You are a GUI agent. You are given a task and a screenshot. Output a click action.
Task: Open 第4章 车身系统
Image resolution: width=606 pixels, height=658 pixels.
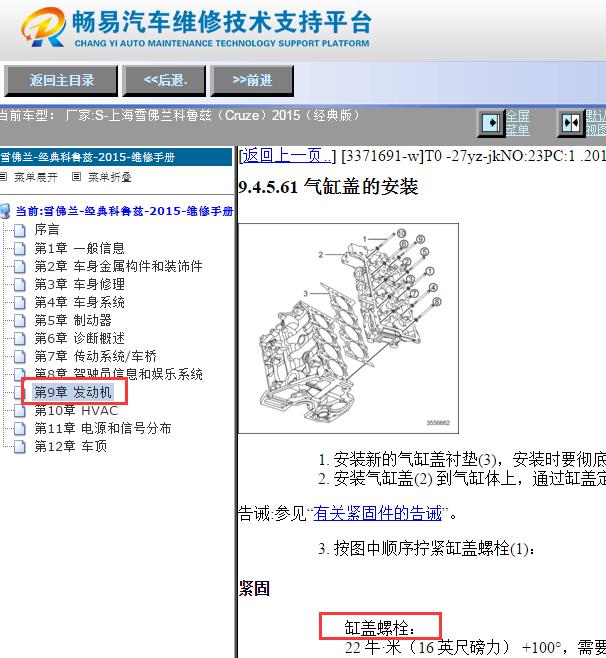(79, 302)
